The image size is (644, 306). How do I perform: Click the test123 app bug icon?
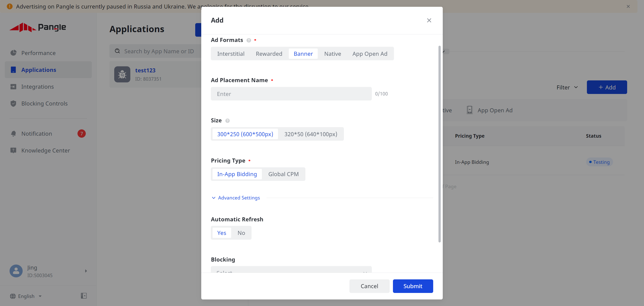click(x=122, y=74)
